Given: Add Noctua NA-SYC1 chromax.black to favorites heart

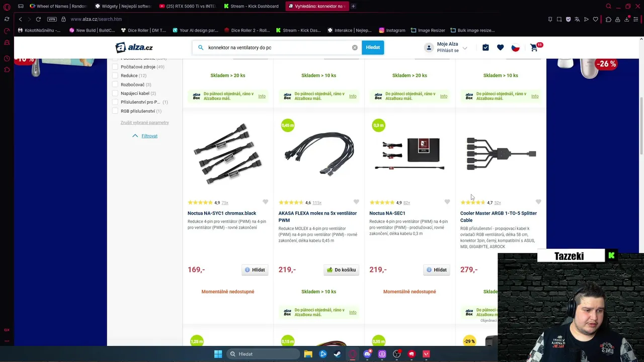Looking at the screenshot, I should pos(265,202).
